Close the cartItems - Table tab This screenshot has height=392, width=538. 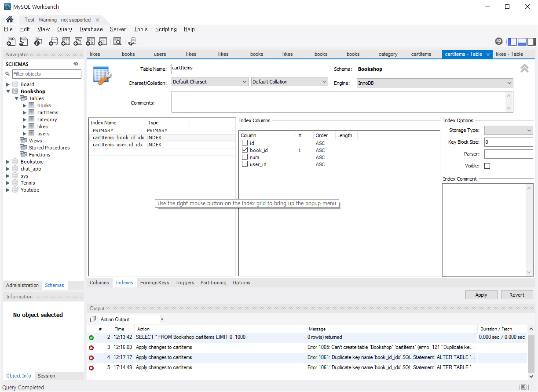tap(488, 54)
